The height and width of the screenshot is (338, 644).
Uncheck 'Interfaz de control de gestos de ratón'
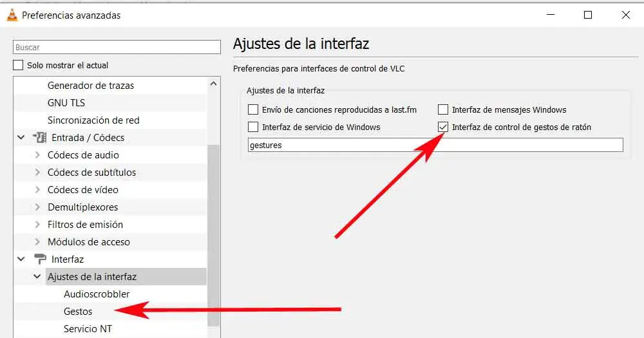click(443, 127)
